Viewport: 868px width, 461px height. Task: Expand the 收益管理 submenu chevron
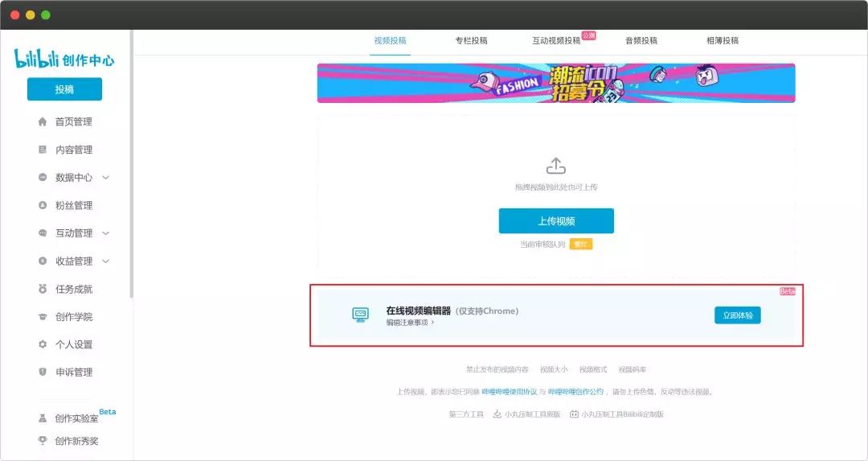point(106,261)
